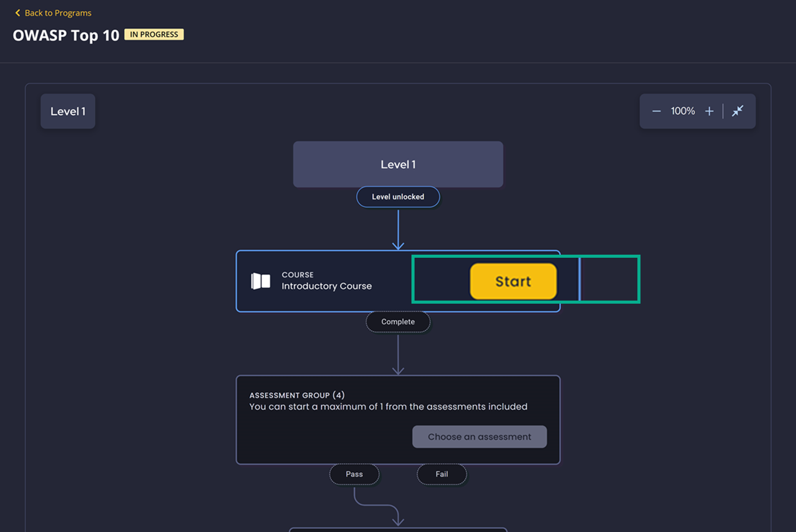Click the OWASP Top 10 page title
Viewport: 796px width, 532px height.
66,36
